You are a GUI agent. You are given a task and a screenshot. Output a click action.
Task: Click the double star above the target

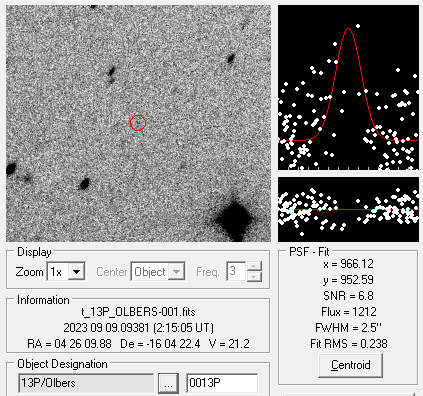click(111, 75)
